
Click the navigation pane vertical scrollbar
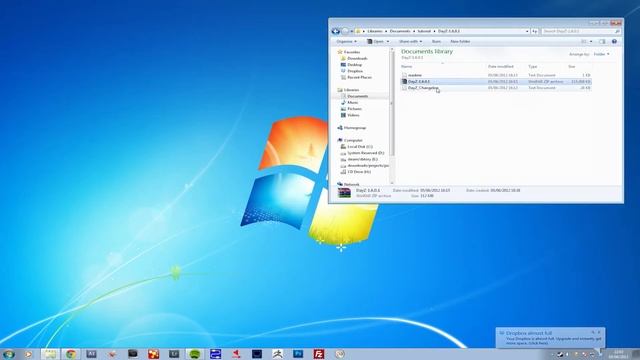[392, 104]
